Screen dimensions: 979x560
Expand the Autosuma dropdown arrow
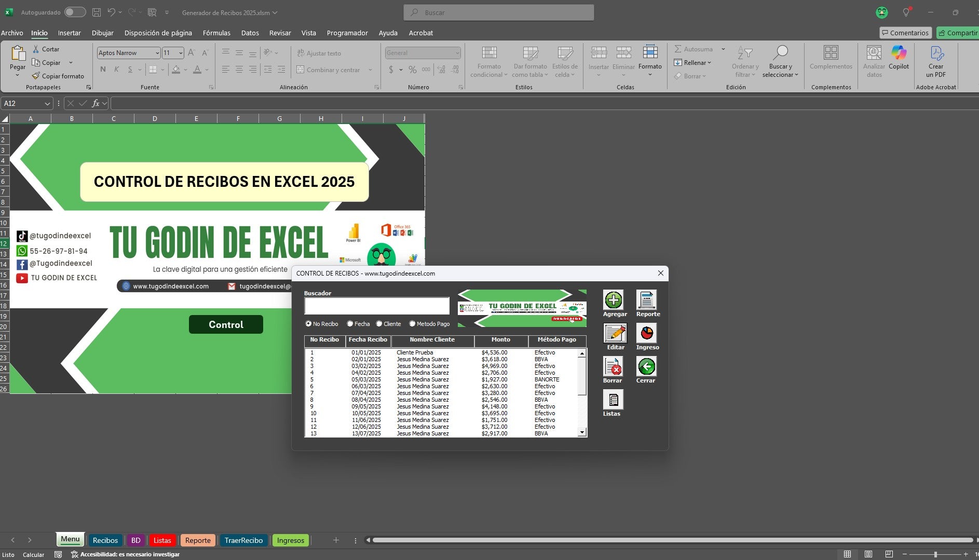click(x=723, y=49)
